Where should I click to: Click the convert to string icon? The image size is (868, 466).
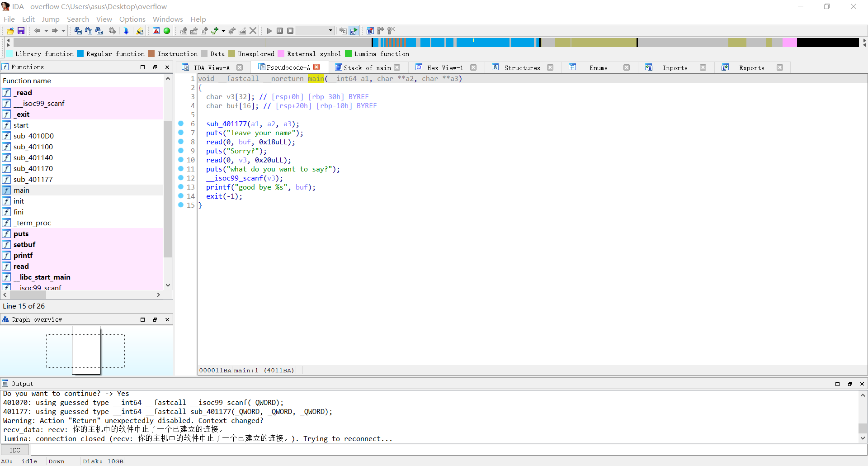coord(204,31)
